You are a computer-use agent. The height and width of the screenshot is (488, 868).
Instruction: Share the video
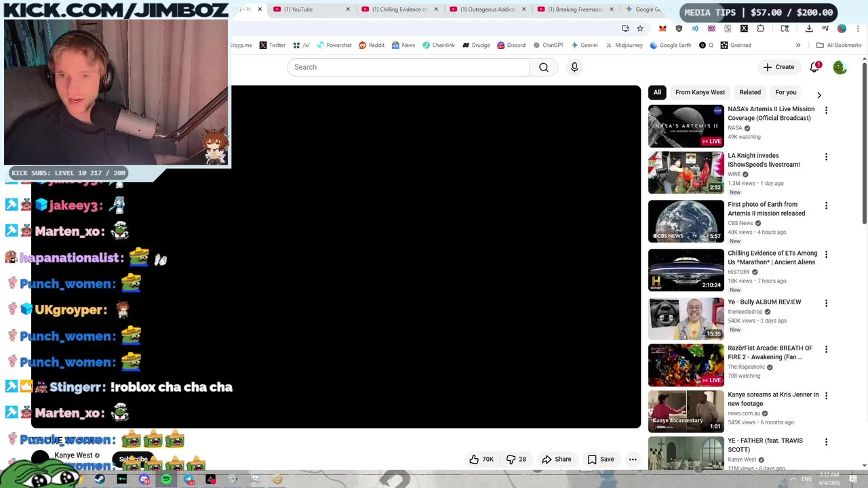tap(557, 459)
